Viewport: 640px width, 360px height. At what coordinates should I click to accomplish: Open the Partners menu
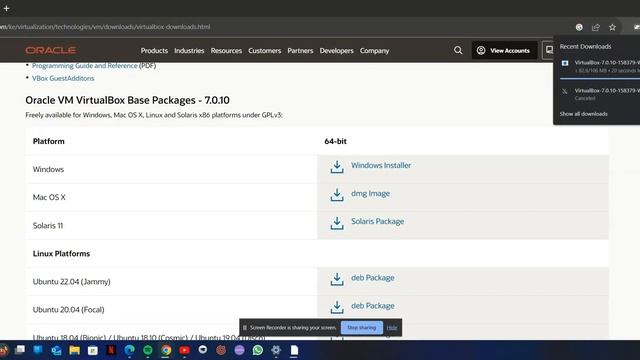click(x=300, y=51)
